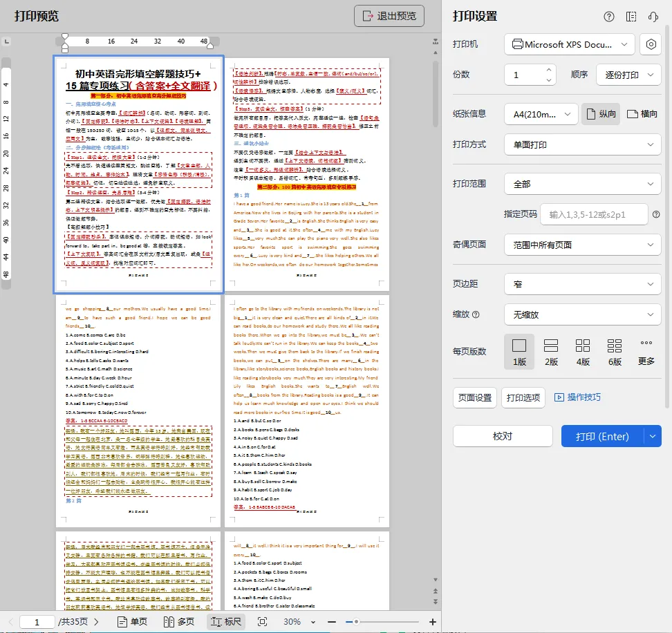Screen dimensions: 672x633
Task: Open the panel layout icon beside help
Action: (x=631, y=17)
